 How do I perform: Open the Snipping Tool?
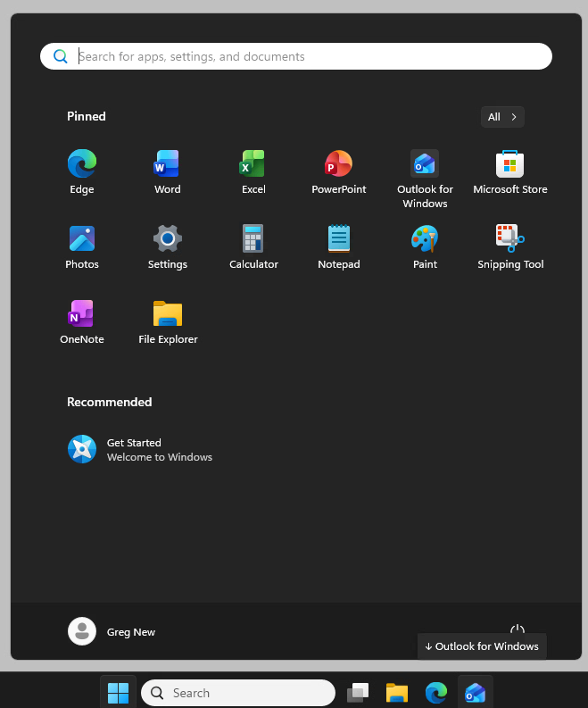coord(510,247)
